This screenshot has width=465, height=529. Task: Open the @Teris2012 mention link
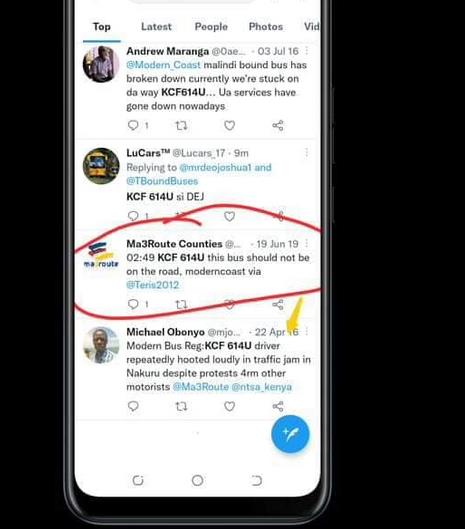point(153,285)
